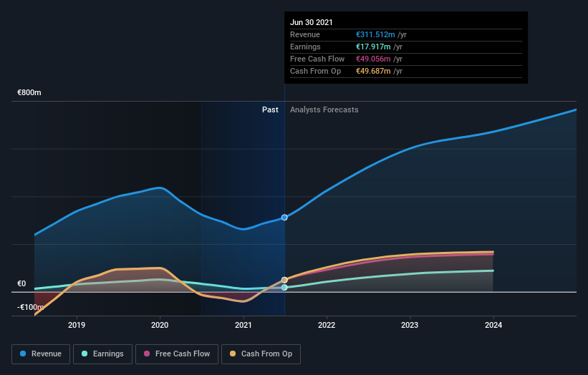
Task: Toggle the Earnings legend button
Action: [x=102, y=354]
